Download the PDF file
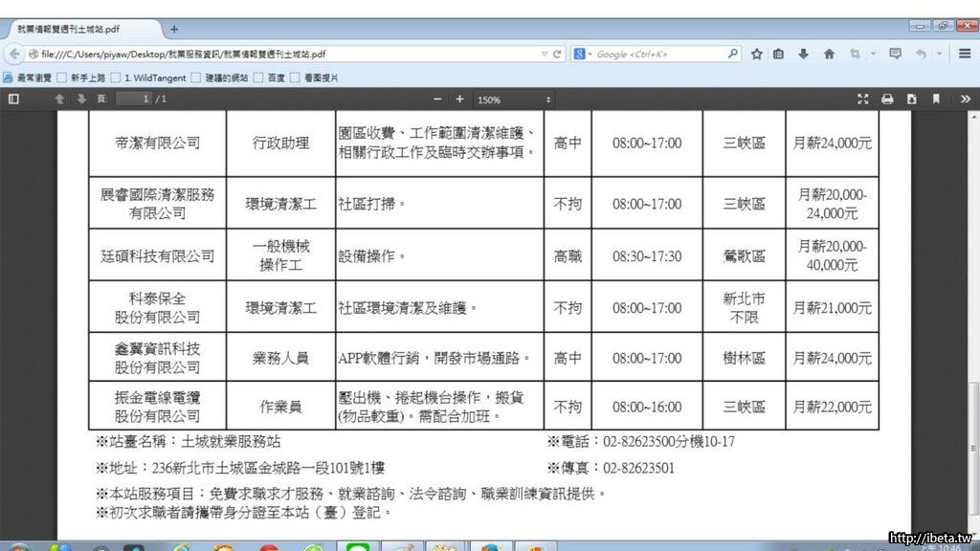 click(911, 99)
